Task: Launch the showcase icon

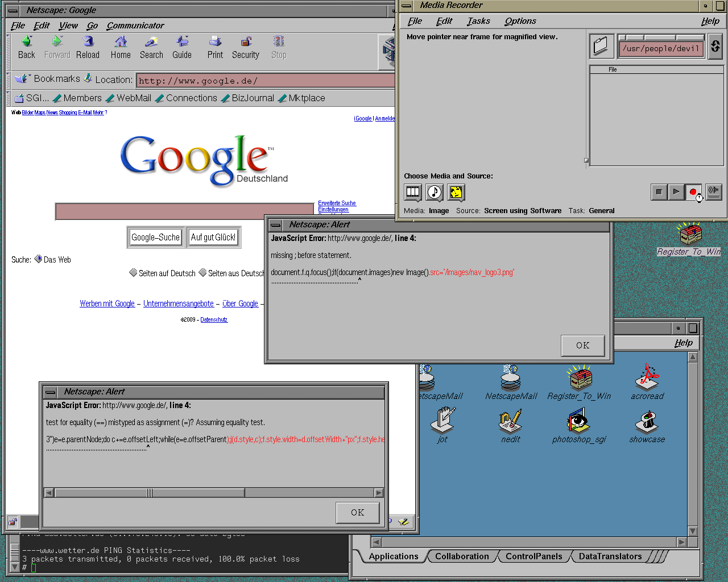Action: click(x=647, y=425)
